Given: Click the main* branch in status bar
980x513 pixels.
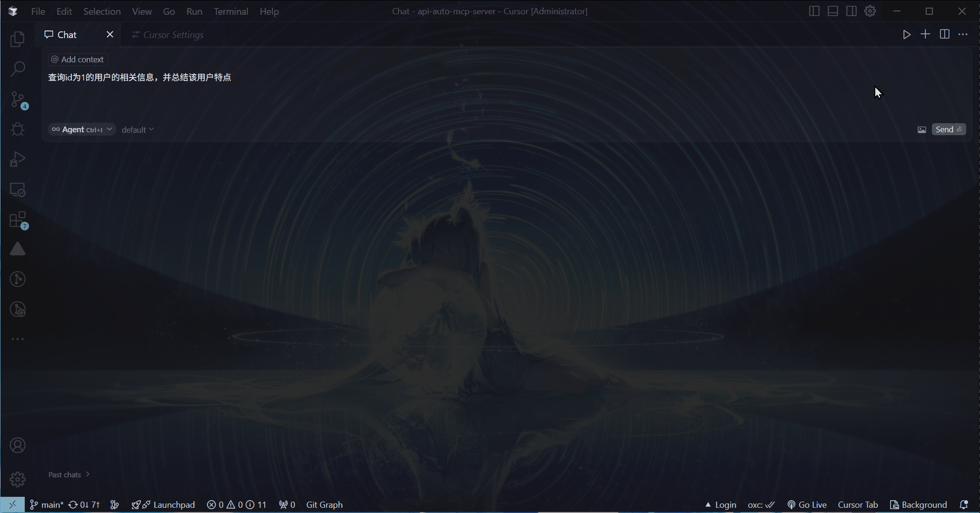Looking at the screenshot, I should pyautogui.click(x=47, y=504).
